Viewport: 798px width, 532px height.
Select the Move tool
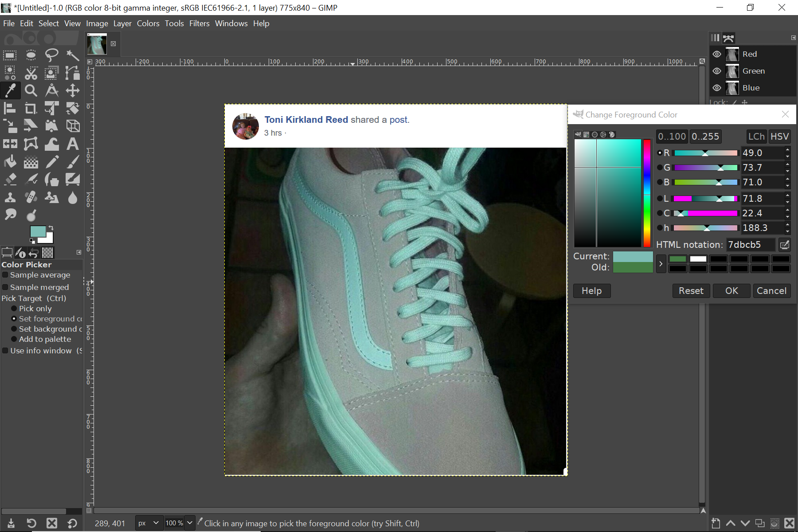[x=73, y=91]
